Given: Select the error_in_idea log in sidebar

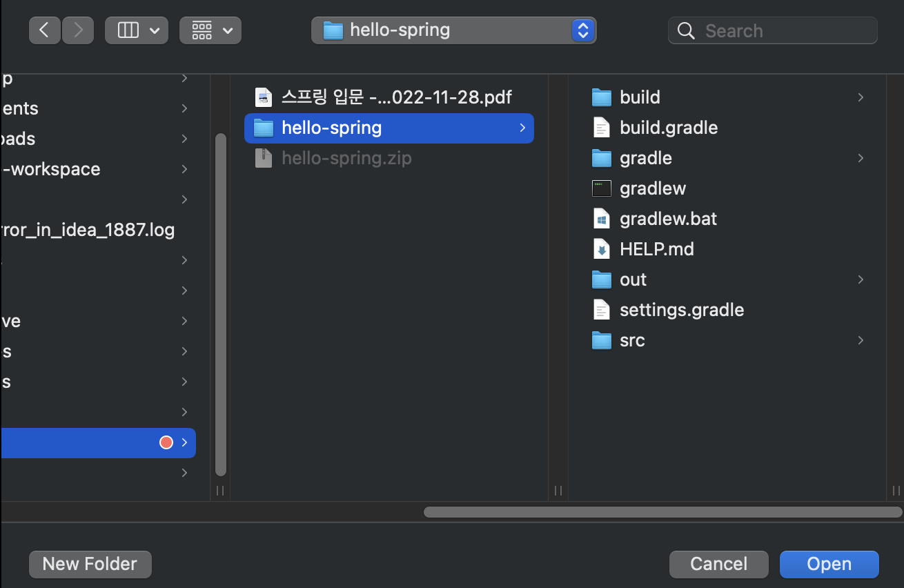Looking at the screenshot, I should [x=88, y=229].
